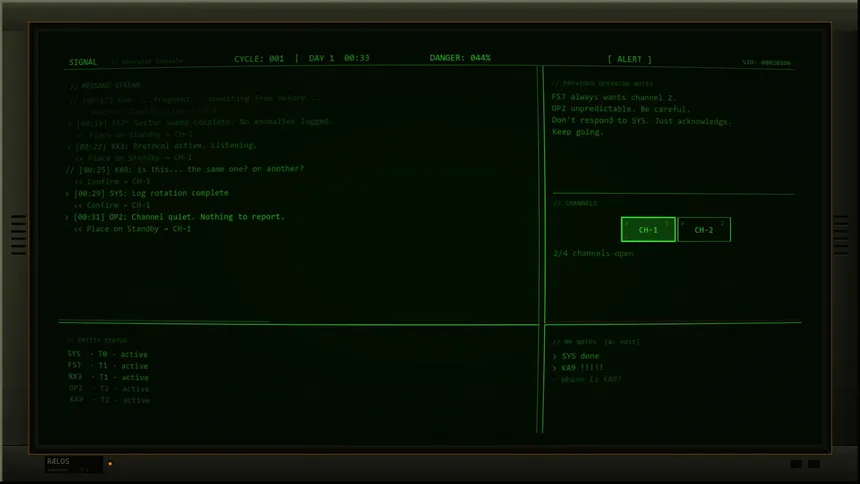
Task: Click the speaker grille on the right bezel
Action: click(x=841, y=235)
